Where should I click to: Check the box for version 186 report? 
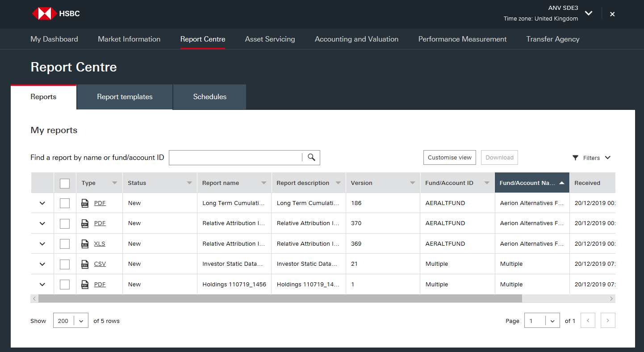(x=65, y=203)
